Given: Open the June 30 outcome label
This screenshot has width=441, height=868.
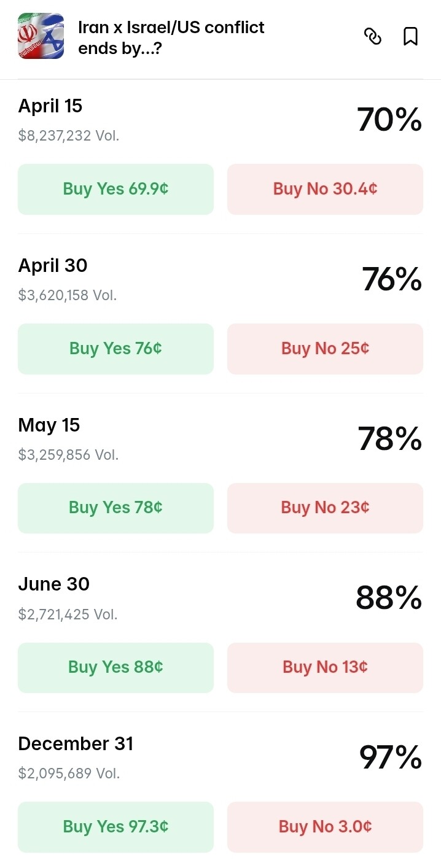Looking at the screenshot, I should 54,584.
